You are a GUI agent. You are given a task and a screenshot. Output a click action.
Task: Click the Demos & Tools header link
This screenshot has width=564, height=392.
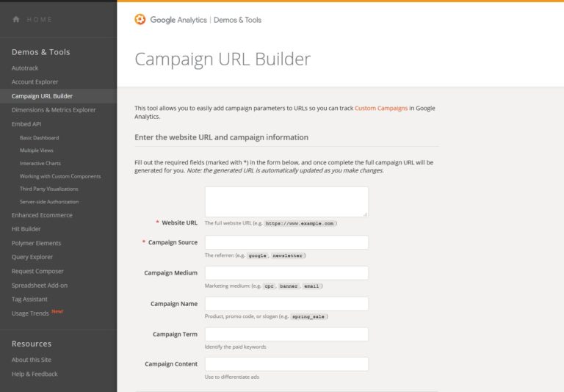tap(237, 20)
